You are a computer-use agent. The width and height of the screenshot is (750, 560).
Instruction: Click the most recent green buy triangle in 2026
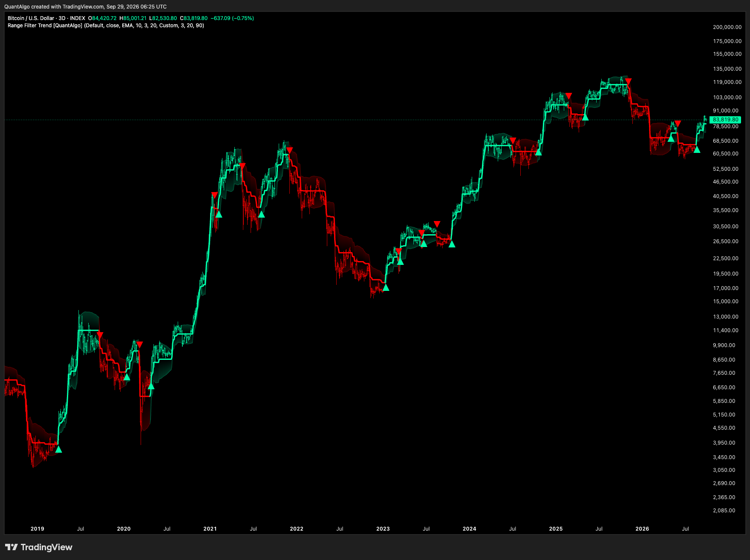[697, 149]
